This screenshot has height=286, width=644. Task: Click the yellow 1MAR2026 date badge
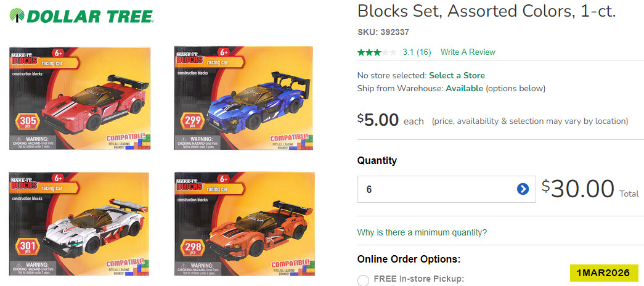click(x=604, y=272)
